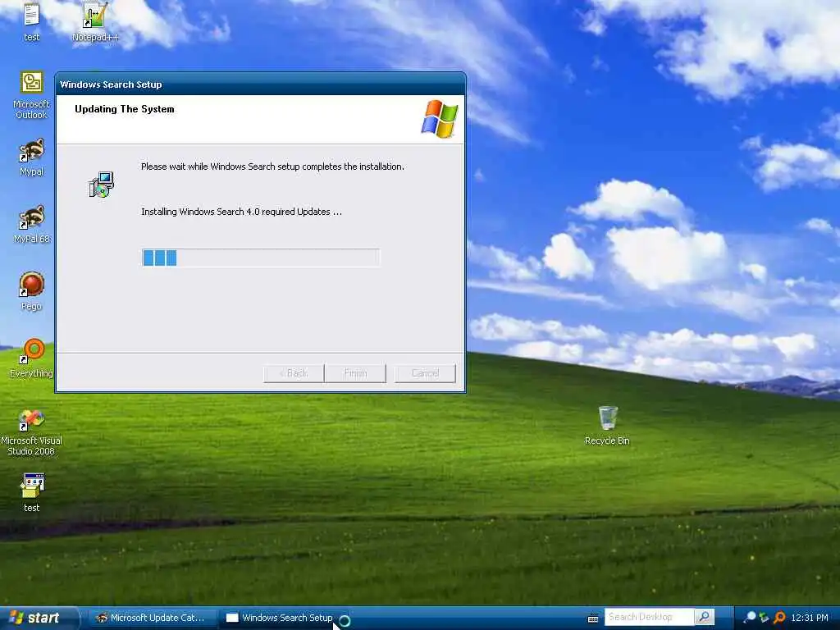Click the taskbar clock showing 12:31 PM

click(x=810, y=618)
